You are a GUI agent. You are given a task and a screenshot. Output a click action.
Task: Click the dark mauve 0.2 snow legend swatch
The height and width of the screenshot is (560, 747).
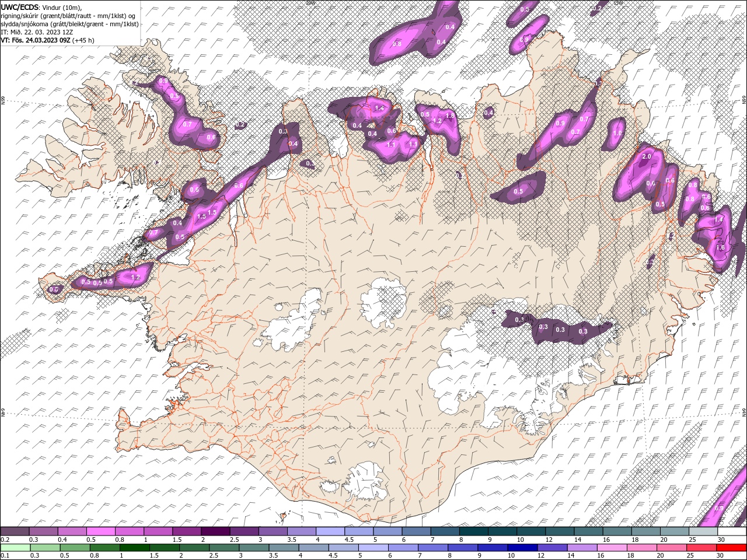(x=15, y=531)
